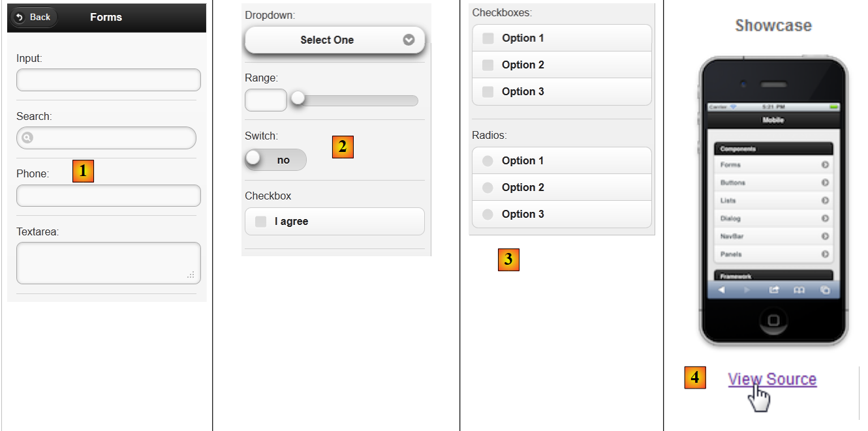The height and width of the screenshot is (431, 868).
Task: Click the Forms arrow icon in phone showcase
Action: click(825, 165)
